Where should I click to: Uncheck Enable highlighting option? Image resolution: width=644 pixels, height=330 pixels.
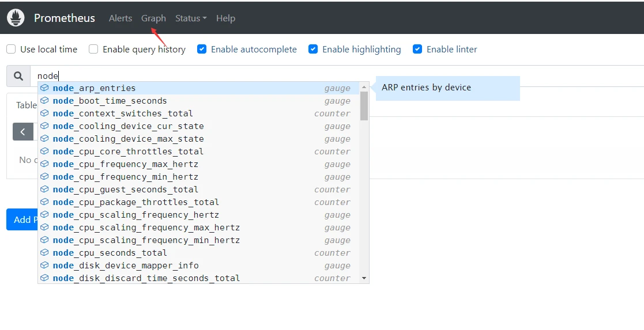click(313, 50)
